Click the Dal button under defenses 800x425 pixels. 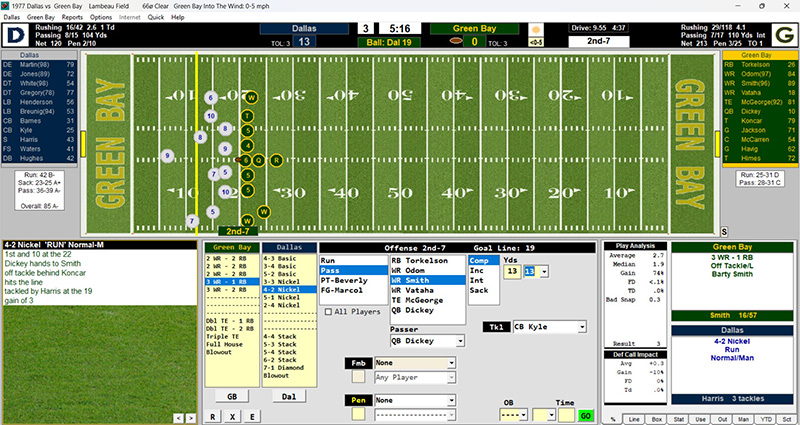[289, 396]
